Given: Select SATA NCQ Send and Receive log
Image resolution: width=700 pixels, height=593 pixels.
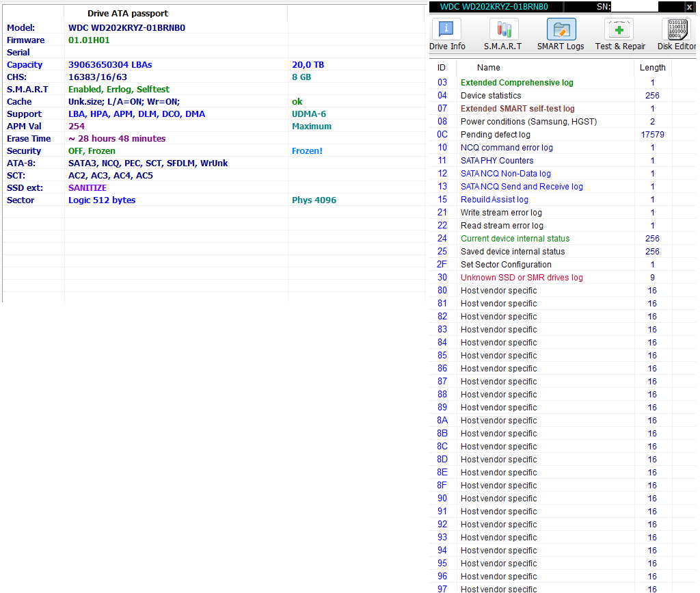Looking at the screenshot, I should pyautogui.click(x=563, y=186).
